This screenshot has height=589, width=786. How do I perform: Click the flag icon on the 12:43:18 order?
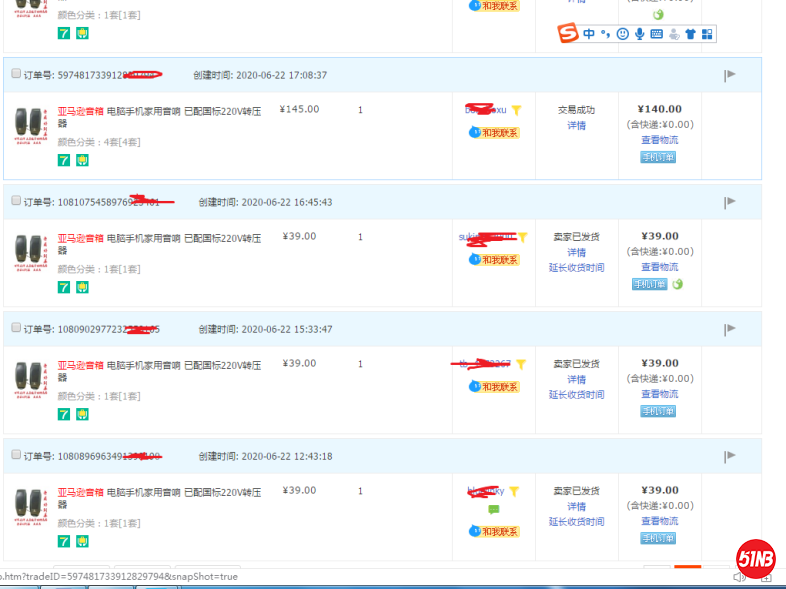[x=730, y=456]
